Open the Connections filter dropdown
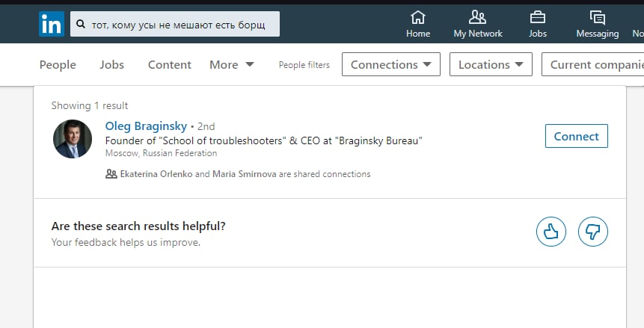The image size is (644, 328). point(391,64)
